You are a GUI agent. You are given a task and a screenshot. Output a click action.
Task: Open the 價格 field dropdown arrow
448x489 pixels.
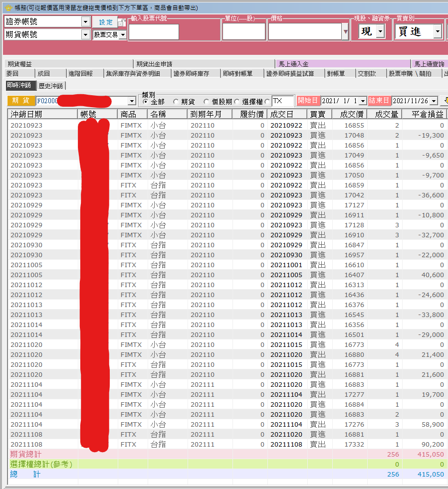pyautogui.click(x=345, y=31)
